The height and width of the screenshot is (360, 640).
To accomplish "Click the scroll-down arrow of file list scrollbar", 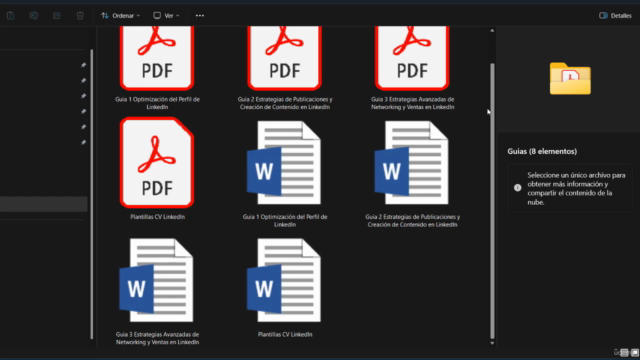I will tap(492, 343).
